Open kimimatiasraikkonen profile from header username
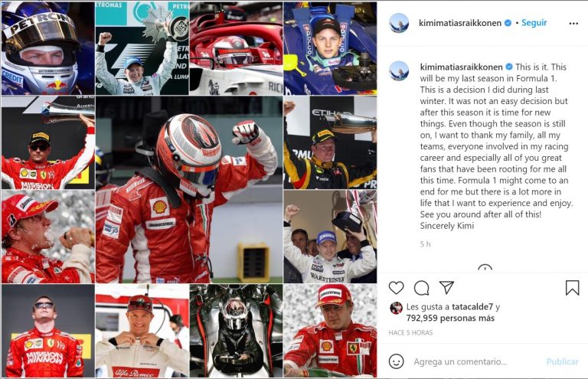This screenshot has height=379, width=588. click(460, 23)
